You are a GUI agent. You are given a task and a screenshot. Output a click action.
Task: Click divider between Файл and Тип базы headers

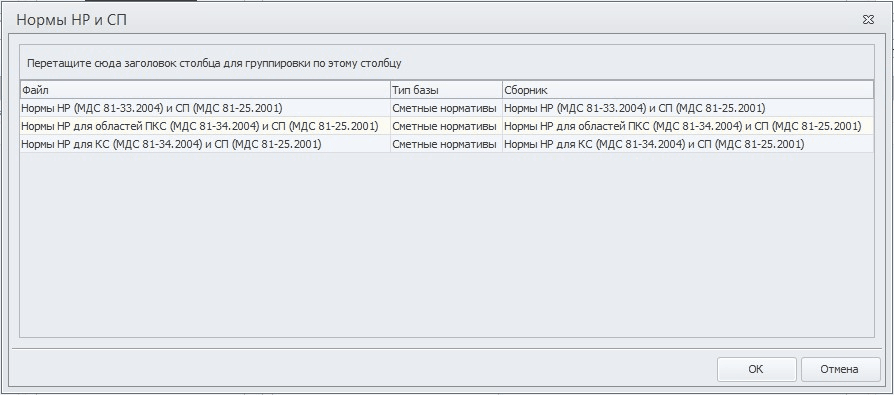(390, 90)
